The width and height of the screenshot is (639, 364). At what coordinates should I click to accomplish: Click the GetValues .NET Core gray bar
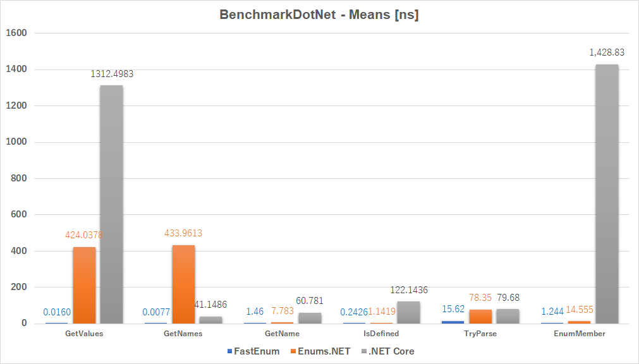(x=112, y=204)
